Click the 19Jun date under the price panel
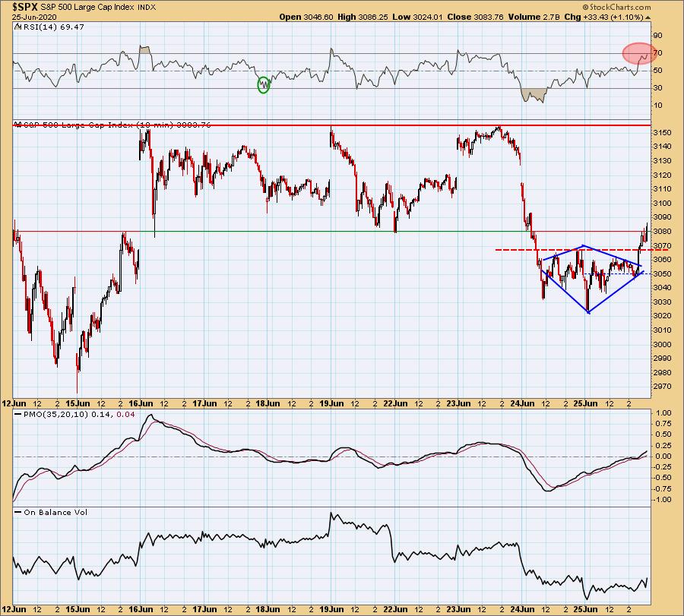This screenshot has width=684, height=616. point(331,403)
